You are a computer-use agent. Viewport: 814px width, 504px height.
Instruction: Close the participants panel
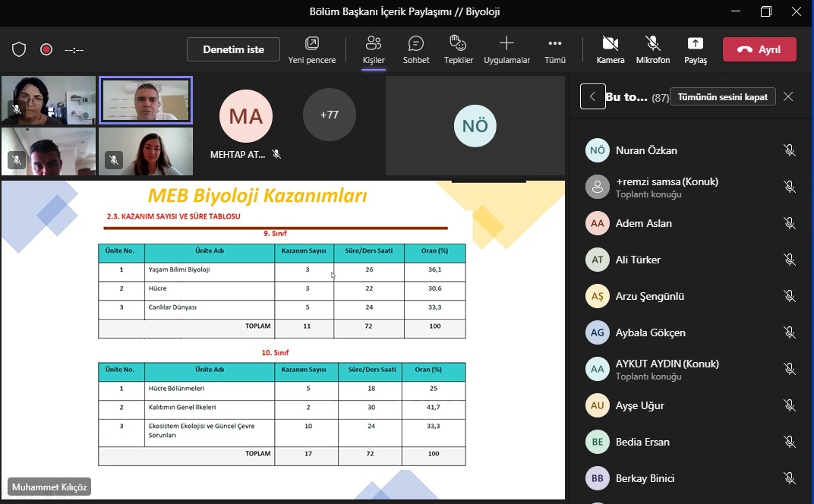point(788,96)
